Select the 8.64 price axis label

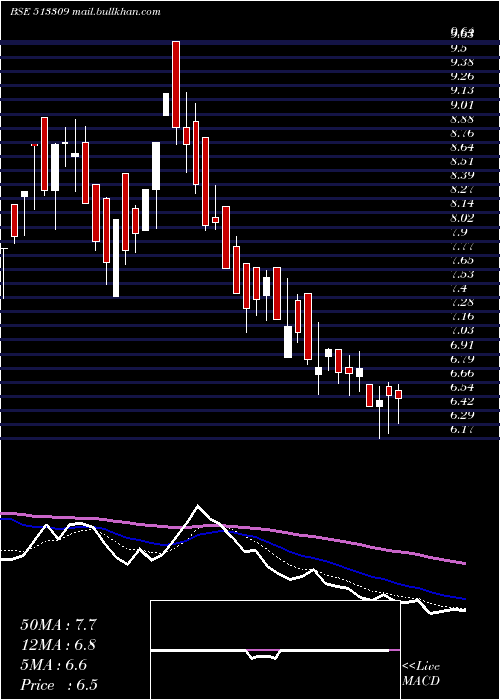tap(462, 147)
